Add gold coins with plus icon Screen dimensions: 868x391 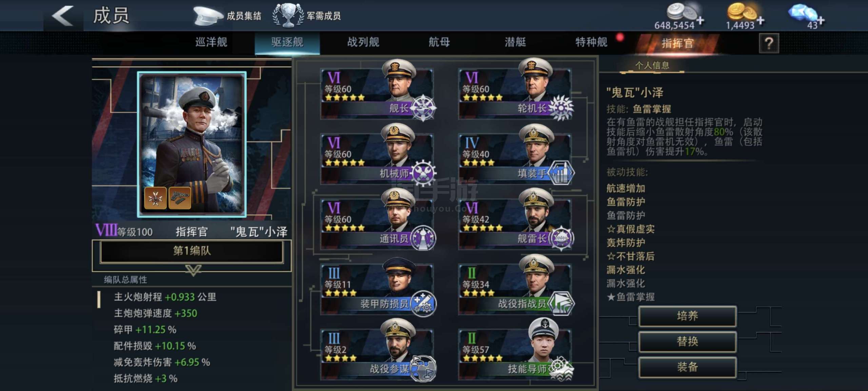coord(761,20)
